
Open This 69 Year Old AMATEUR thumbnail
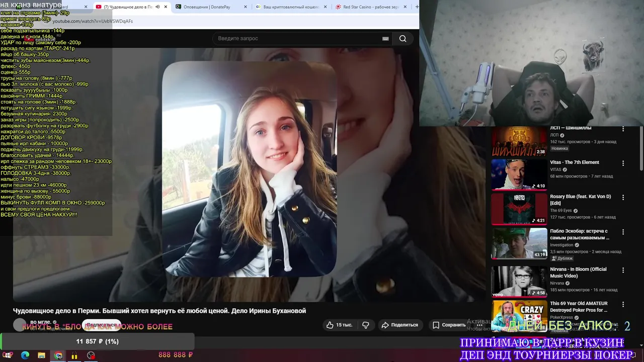519,316
